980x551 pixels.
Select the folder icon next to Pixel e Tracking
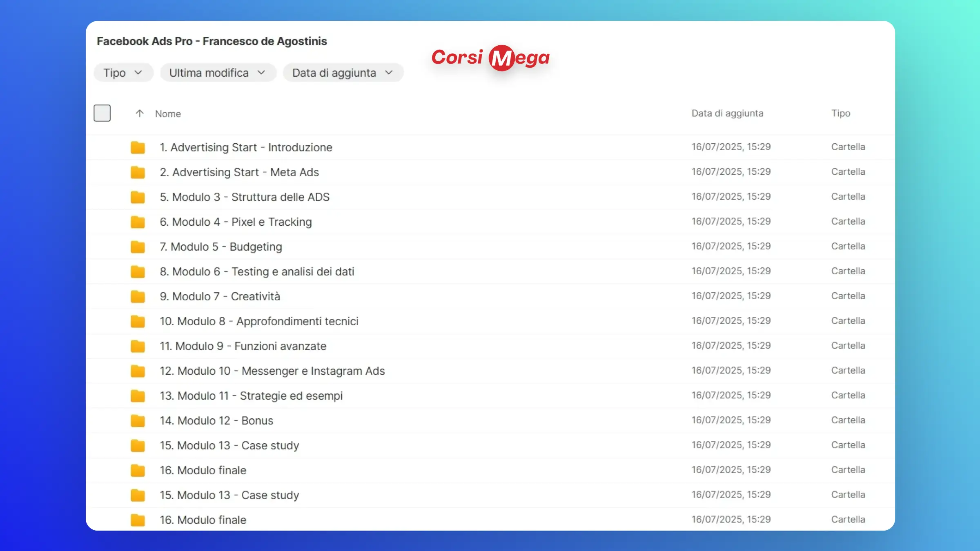click(x=138, y=222)
